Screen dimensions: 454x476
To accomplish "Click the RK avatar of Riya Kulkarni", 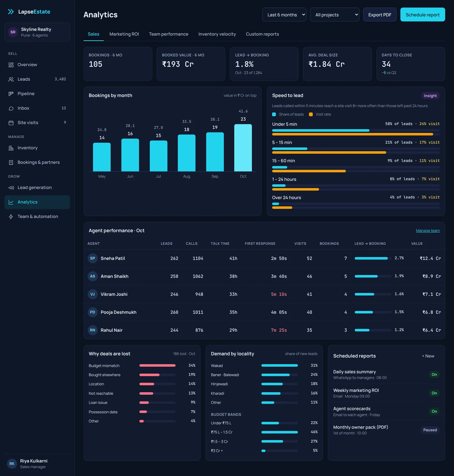I will tap(12, 464).
